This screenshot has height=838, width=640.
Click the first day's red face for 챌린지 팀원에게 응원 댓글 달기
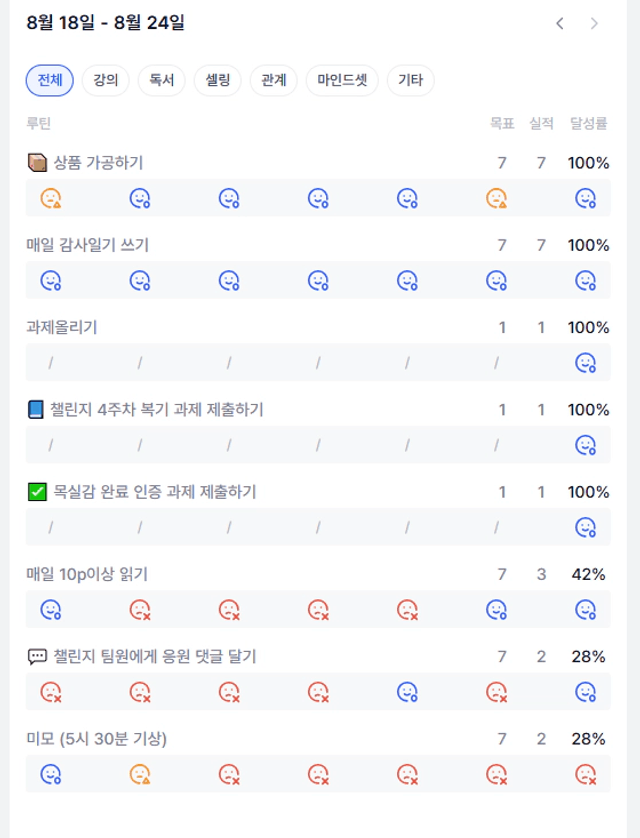tap(51, 692)
